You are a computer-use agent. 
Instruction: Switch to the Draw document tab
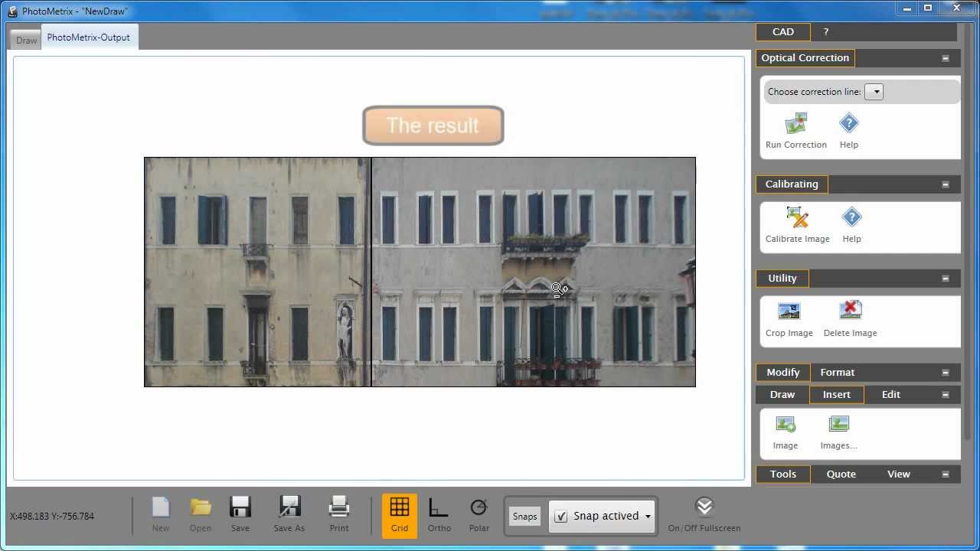point(26,40)
